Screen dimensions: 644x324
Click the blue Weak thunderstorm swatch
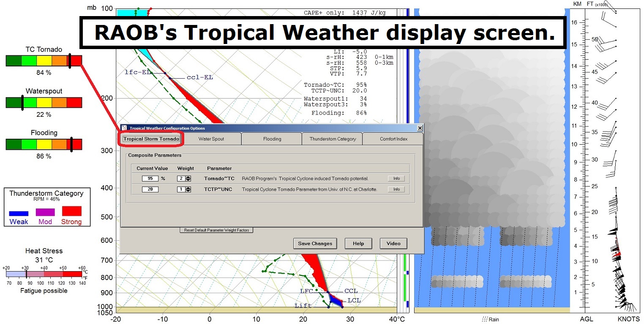(x=19, y=214)
